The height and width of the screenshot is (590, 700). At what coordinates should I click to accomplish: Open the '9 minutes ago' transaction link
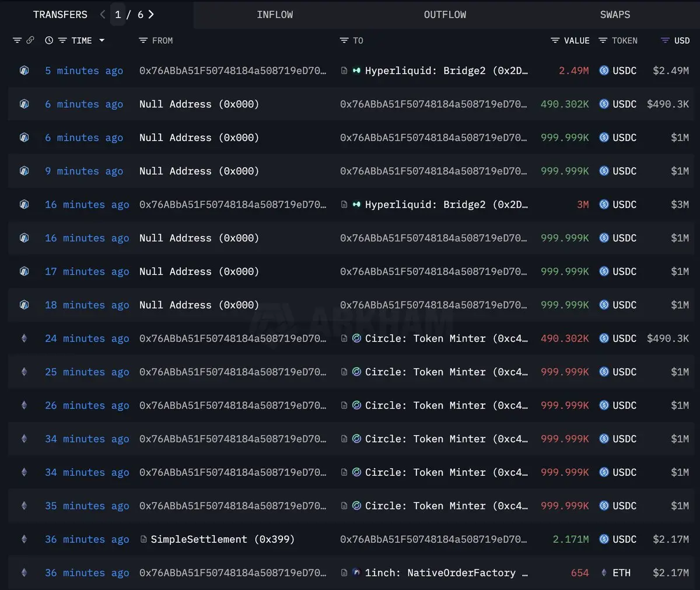click(84, 171)
